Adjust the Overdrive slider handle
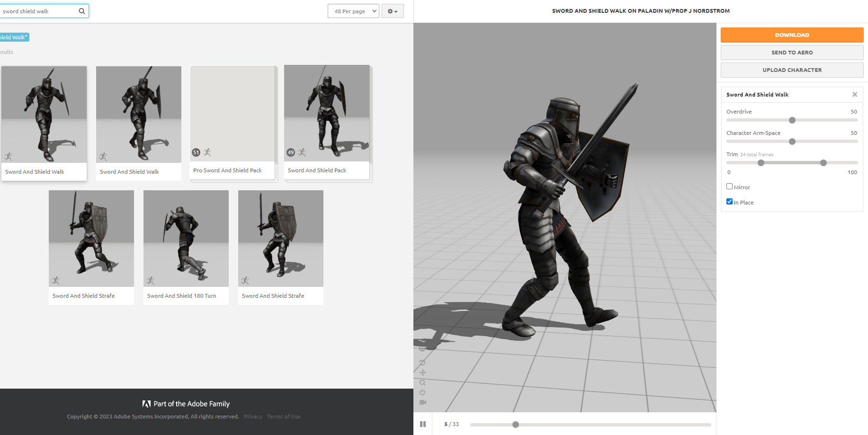The image size is (868, 435). 792,120
